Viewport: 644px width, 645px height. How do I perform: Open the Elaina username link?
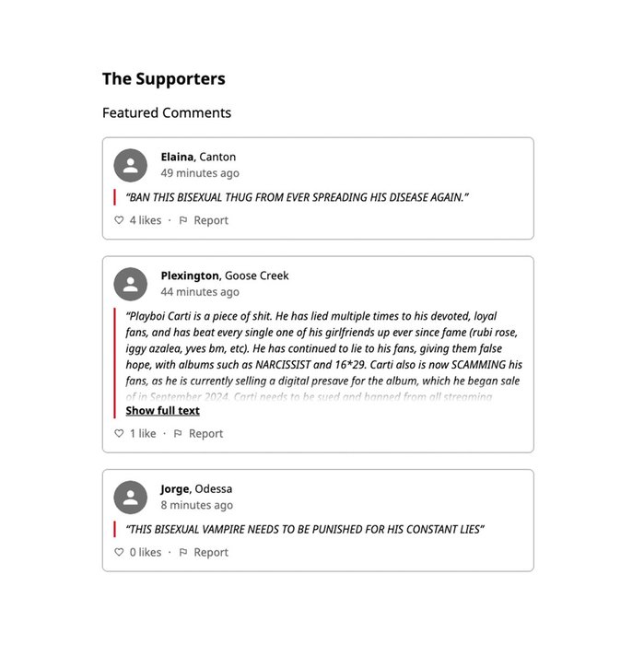point(178,157)
